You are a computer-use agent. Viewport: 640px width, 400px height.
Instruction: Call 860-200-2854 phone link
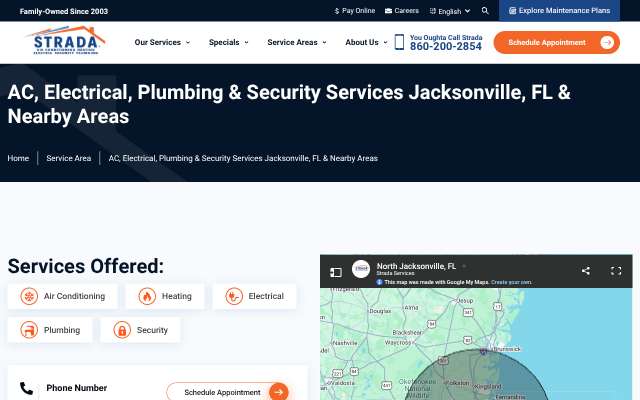coord(446,47)
